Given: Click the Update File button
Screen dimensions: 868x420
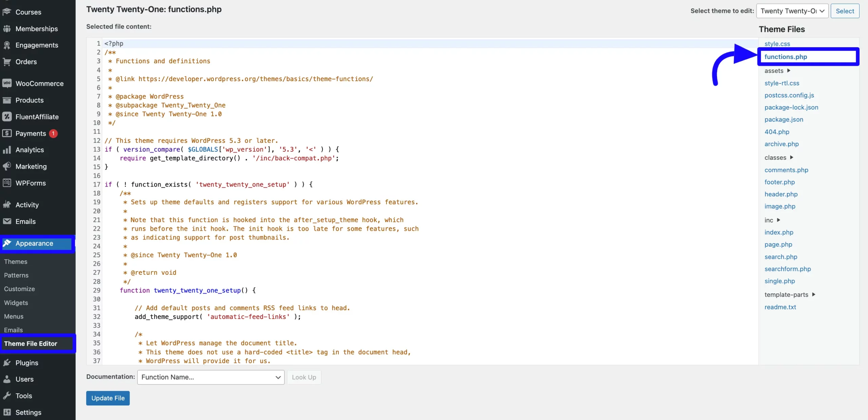Looking at the screenshot, I should click(107, 398).
